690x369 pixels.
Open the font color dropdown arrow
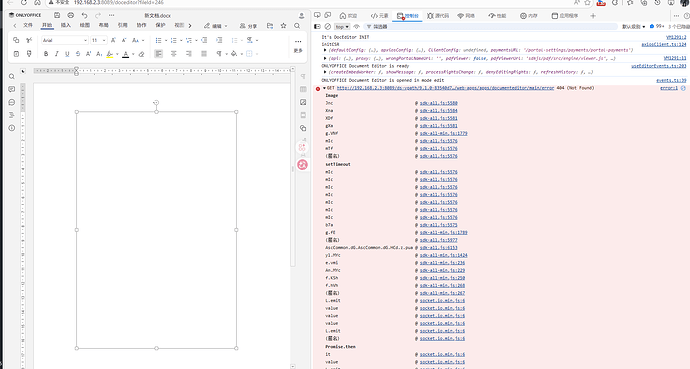(133, 54)
